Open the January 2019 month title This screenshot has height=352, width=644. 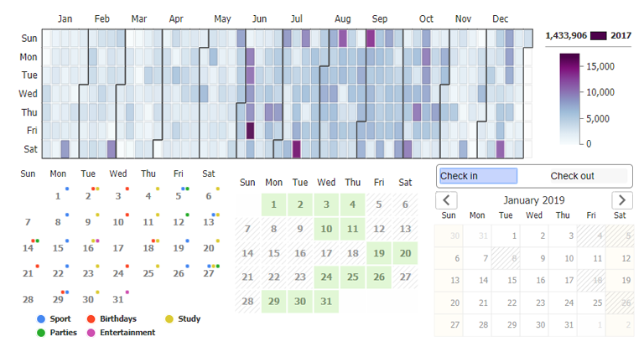(534, 200)
